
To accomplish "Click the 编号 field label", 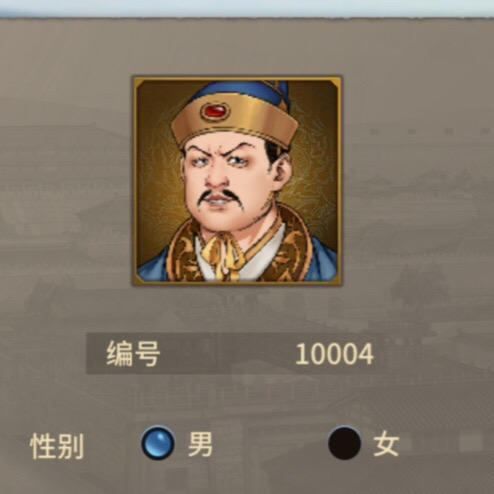I will 133,354.
